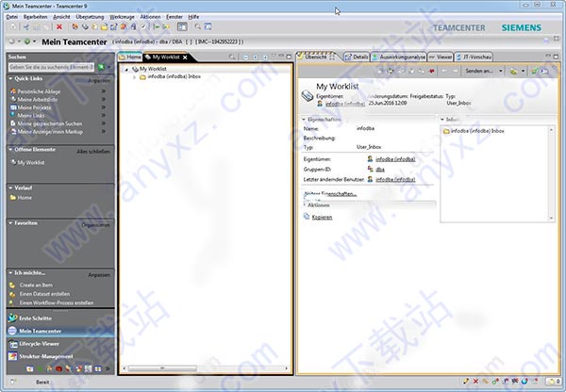Screen dimensions: 566x392
Task: Click the magnifier search icon in main toolbar
Action: click(197, 26)
